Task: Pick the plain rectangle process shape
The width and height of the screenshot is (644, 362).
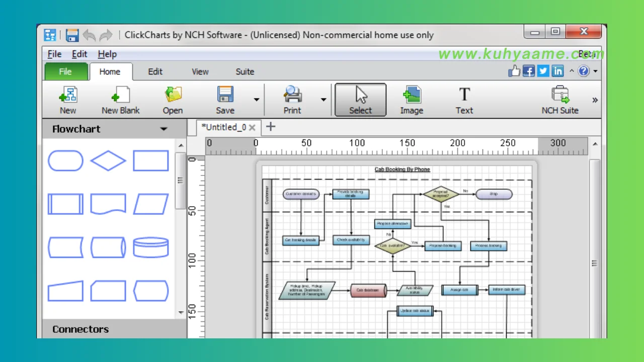Action: pos(151,161)
